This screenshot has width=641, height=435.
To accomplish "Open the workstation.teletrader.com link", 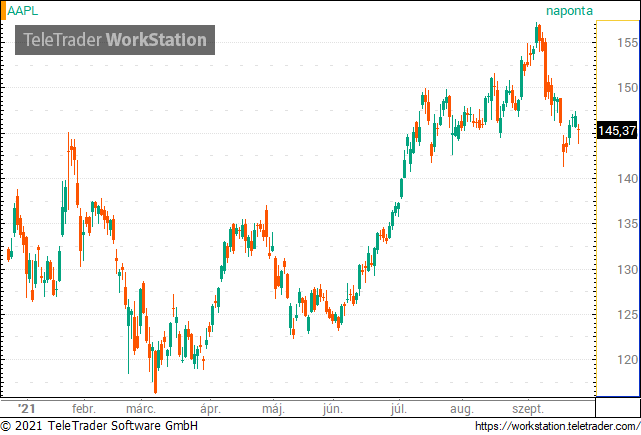I will 558,426.
